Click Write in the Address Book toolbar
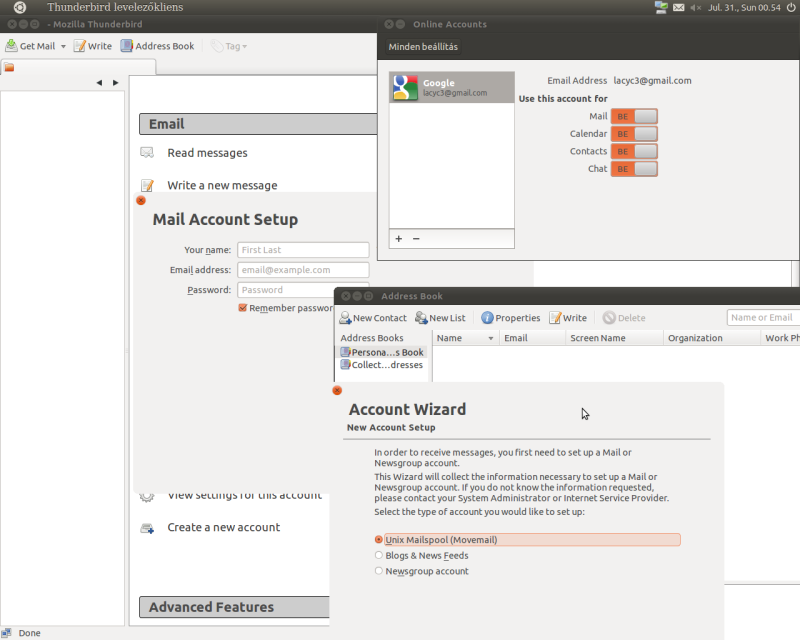Screen dimensions: 800x640 pyautogui.click(x=568, y=317)
